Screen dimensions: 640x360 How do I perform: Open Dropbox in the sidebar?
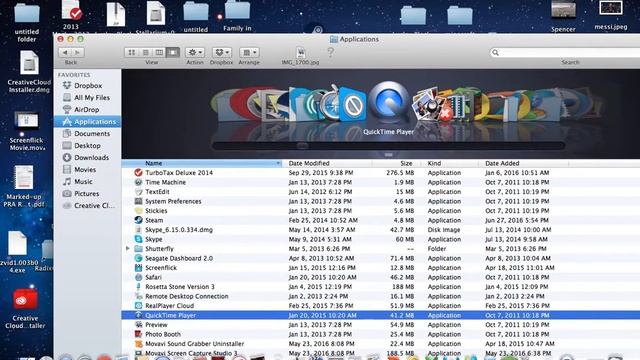tap(87, 86)
